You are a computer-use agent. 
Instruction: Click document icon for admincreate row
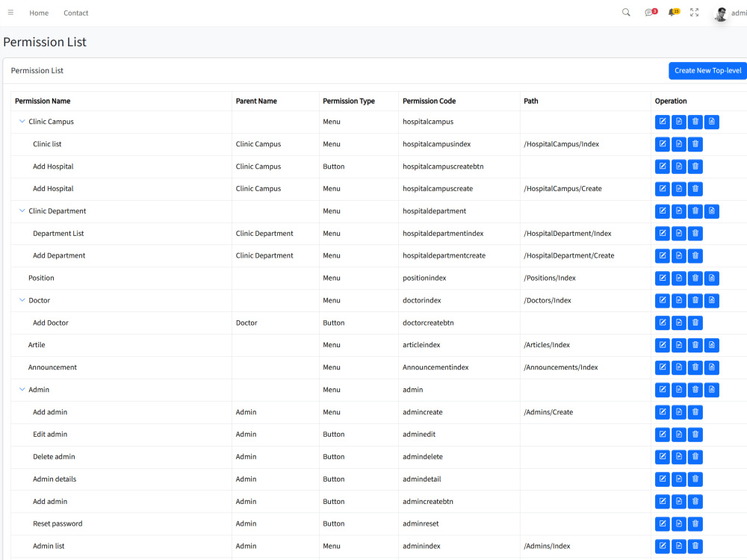pos(679,412)
